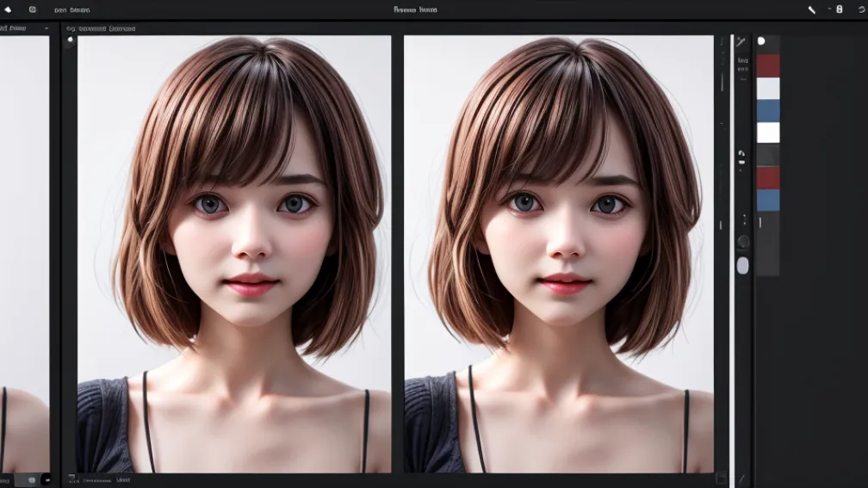Click the small slider handle at the right portrait's edge

coord(720,225)
